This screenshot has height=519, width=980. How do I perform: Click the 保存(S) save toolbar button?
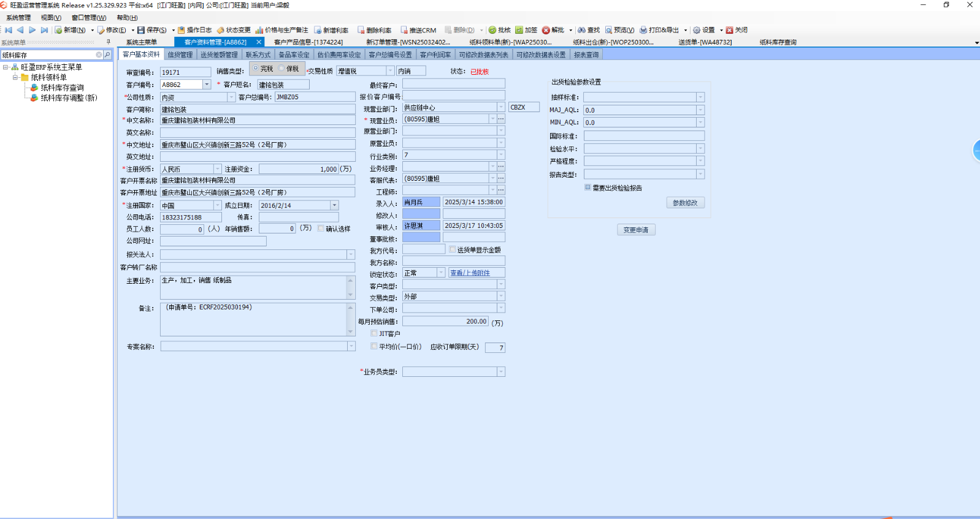tap(152, 30)
